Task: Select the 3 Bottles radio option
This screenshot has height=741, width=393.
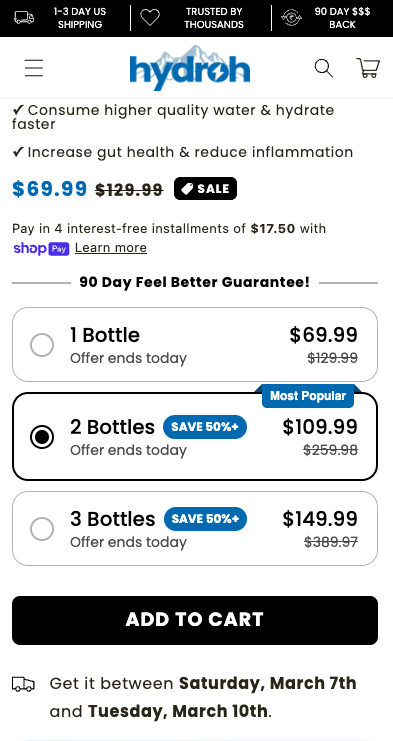Action: [x=42, y=529]
